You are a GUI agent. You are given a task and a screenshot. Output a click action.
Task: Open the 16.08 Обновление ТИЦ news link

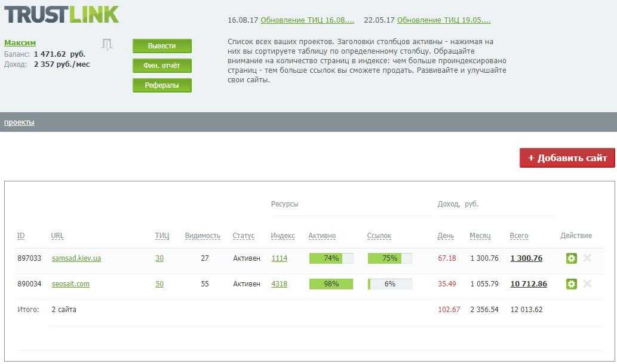[x=307, y=20]
